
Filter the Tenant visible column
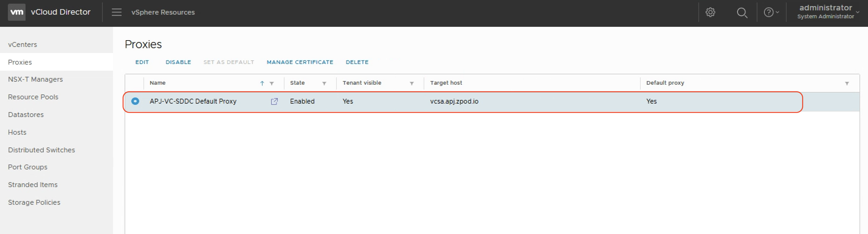pyautogui.click(x=412, y=83)
